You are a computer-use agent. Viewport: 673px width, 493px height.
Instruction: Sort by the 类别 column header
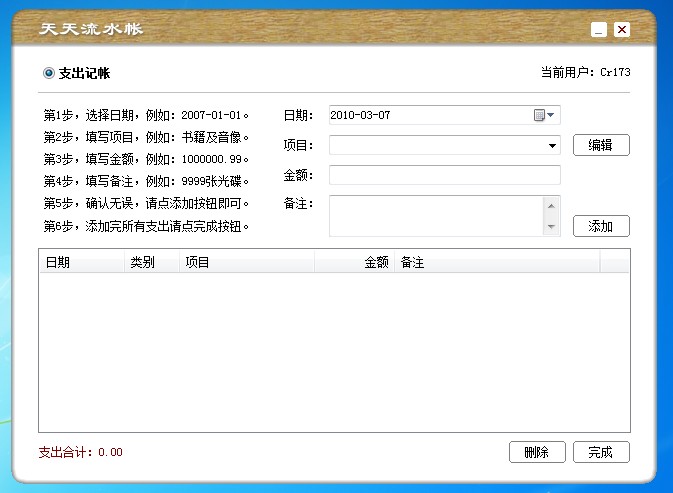[x=150, y=261]
